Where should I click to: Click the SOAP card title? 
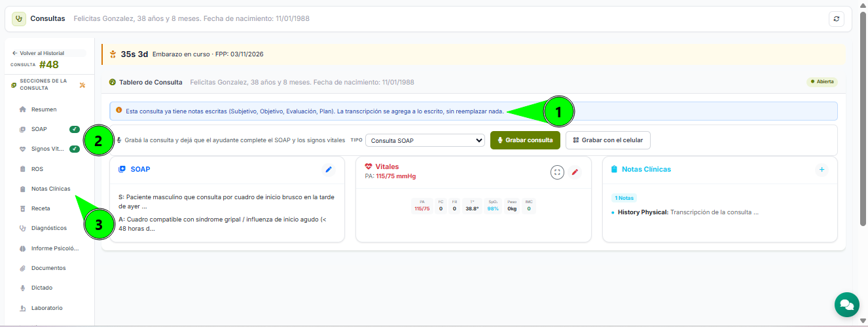pos(140,169)
